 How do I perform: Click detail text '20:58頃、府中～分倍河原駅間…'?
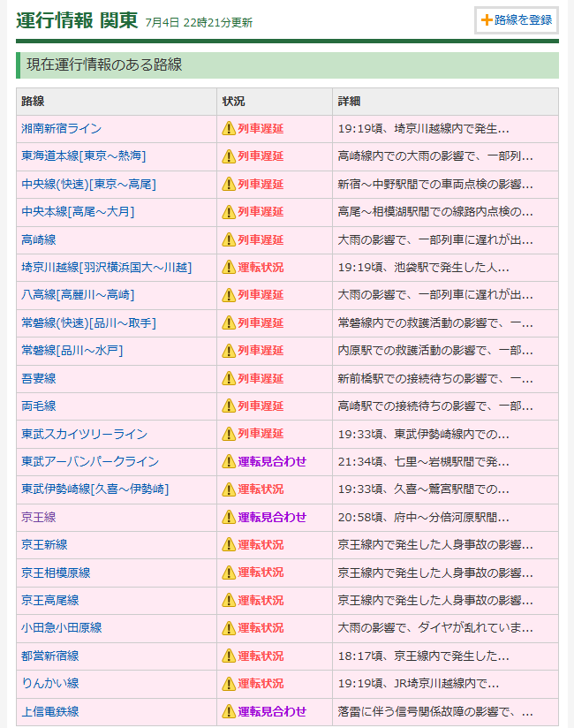tap(423, 517)
